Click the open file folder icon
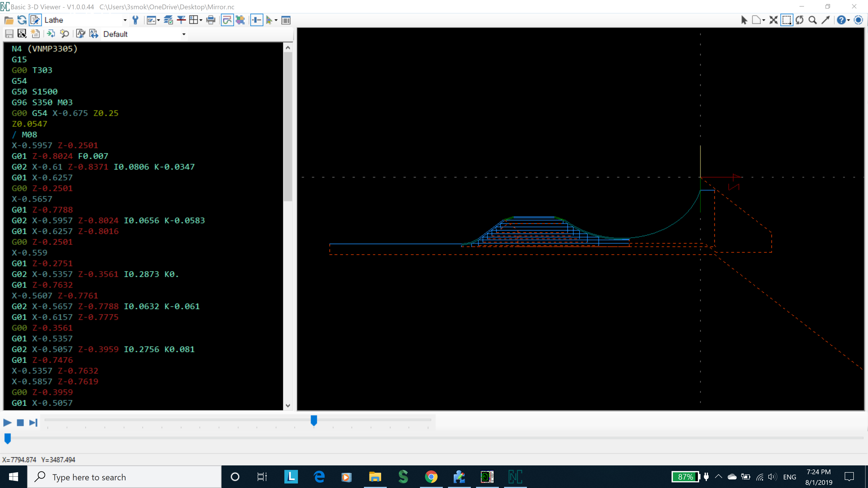The height and width of the screenshot is (488, 868). (x=9, y=20)
